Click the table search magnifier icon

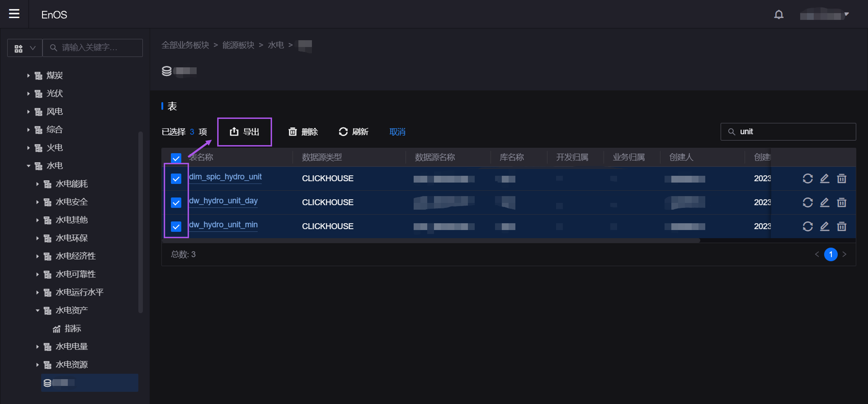click(x=731, y=132)
